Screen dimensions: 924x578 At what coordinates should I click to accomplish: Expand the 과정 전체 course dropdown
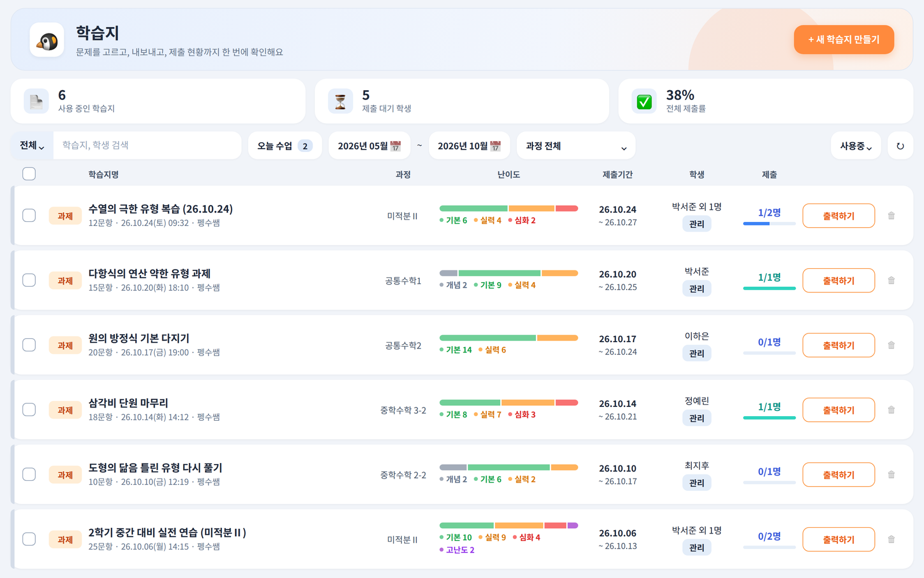tap(576, 146)
